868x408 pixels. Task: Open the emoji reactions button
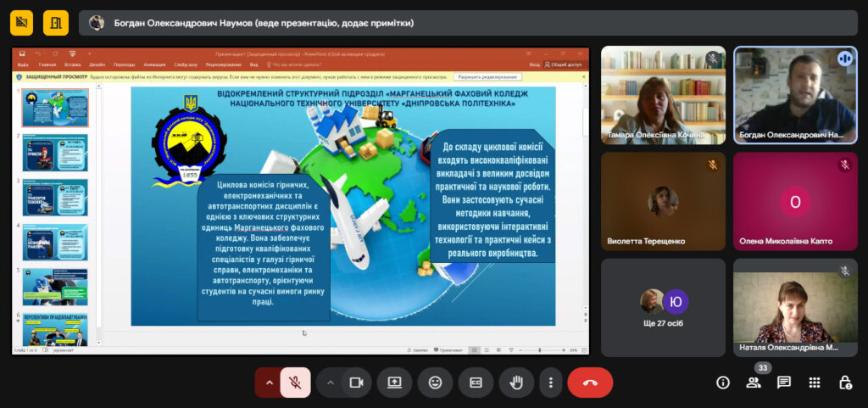coord(435,383)
